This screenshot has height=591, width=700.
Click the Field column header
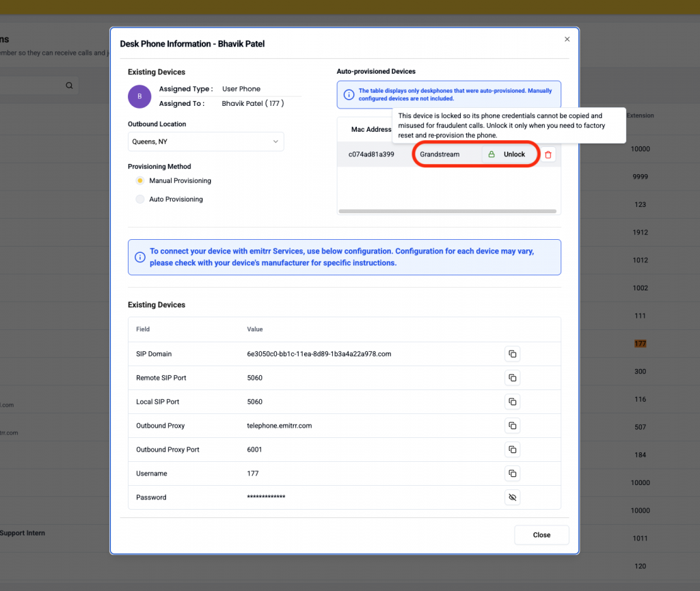click(143, 329)
